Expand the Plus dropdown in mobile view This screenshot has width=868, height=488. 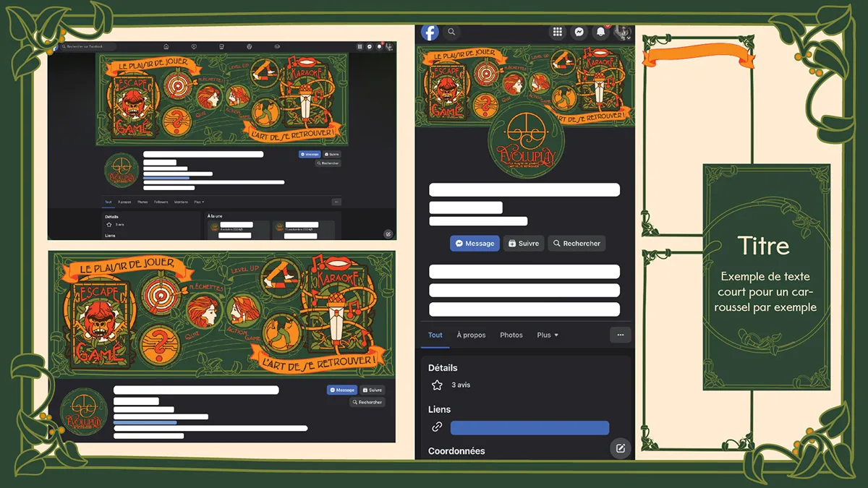point(548,335)
